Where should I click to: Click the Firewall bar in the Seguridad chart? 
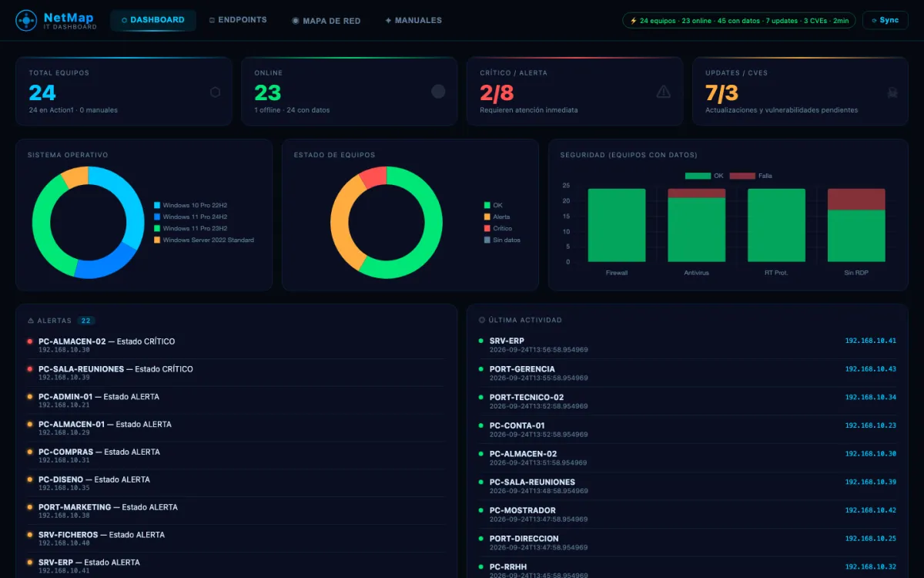[x=617, y=225]
